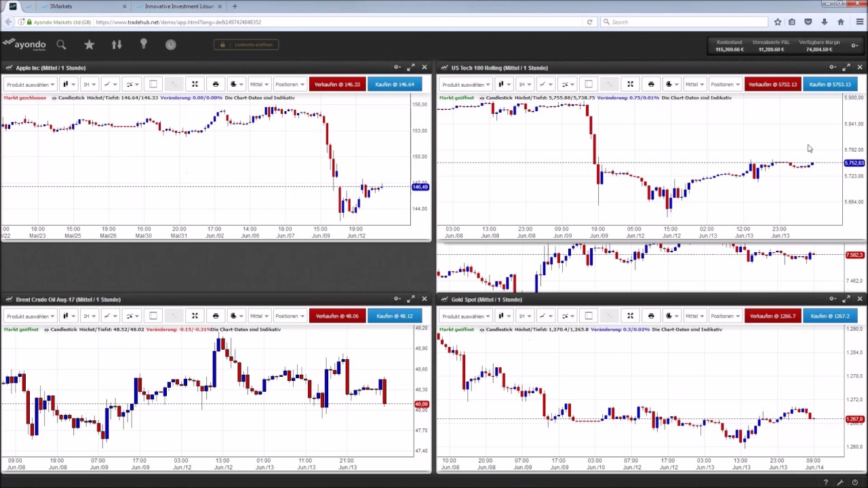Click the power logout icon at bottom
868x488 pixels.
click(x=854, y=483)
